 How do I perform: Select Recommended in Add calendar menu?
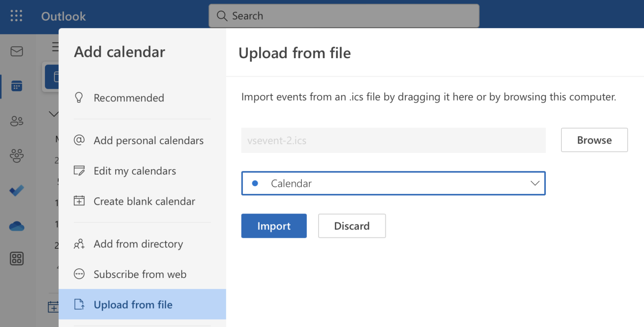[x=129, y=98]
